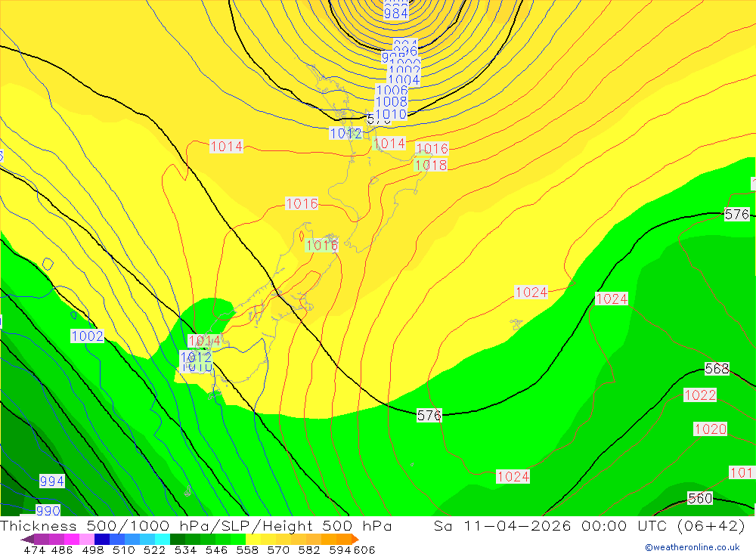The height and width of the screenshot is (554, 756).
Task: Click the blue 990 isobar label
Action: click(x=48, y=511)
